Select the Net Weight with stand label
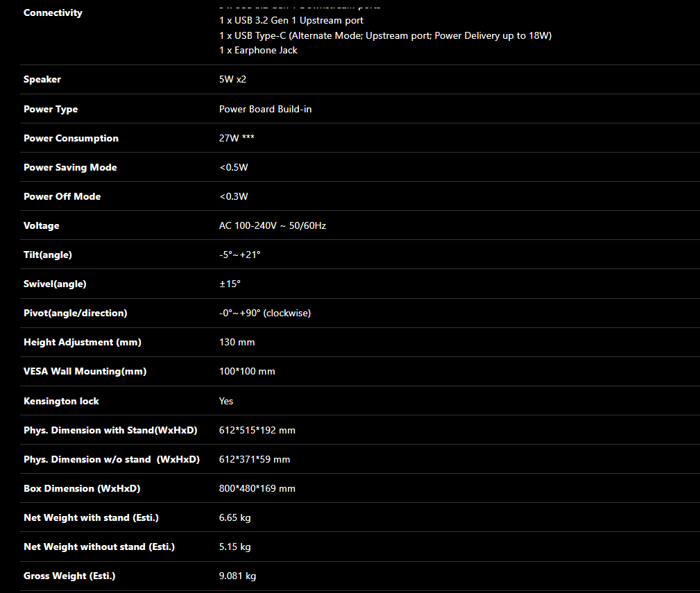The image size is (700, 593). [x=91, y=517]
